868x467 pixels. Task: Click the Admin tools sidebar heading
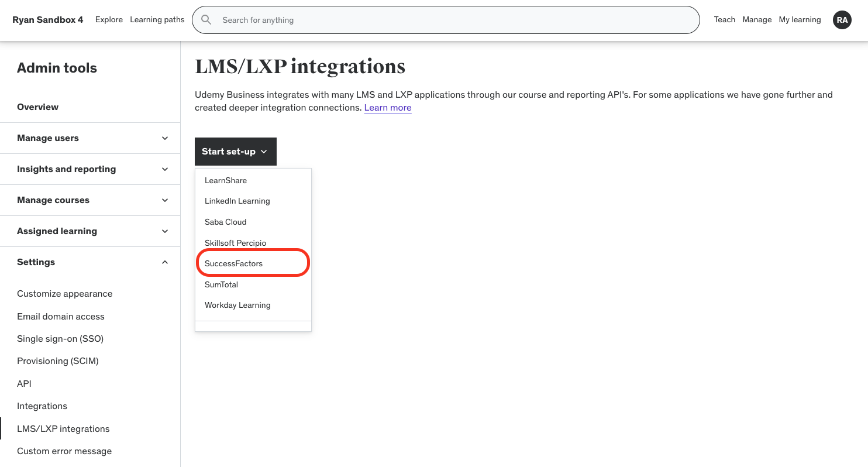(x=57, y=68)
